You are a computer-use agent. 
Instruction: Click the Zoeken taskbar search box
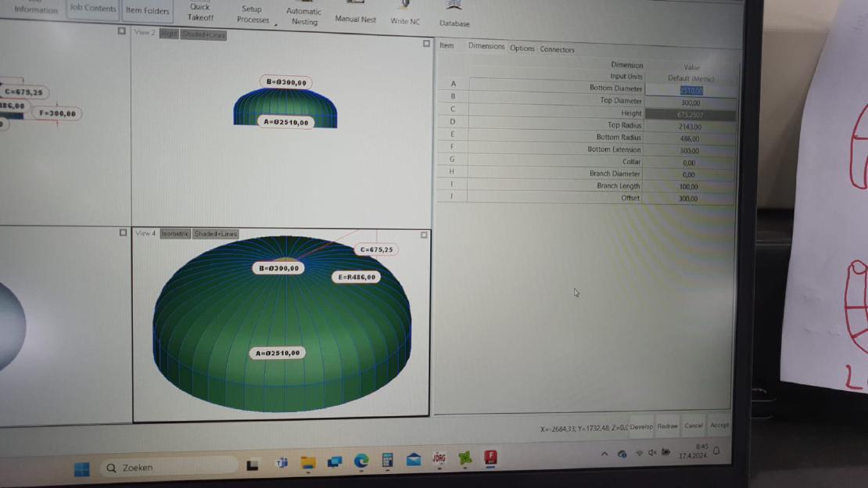point(170,468)
